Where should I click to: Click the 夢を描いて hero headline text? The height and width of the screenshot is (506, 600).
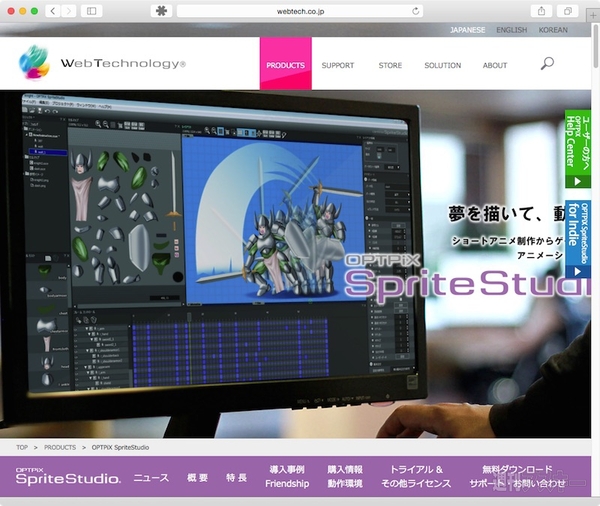click(507, 214)
